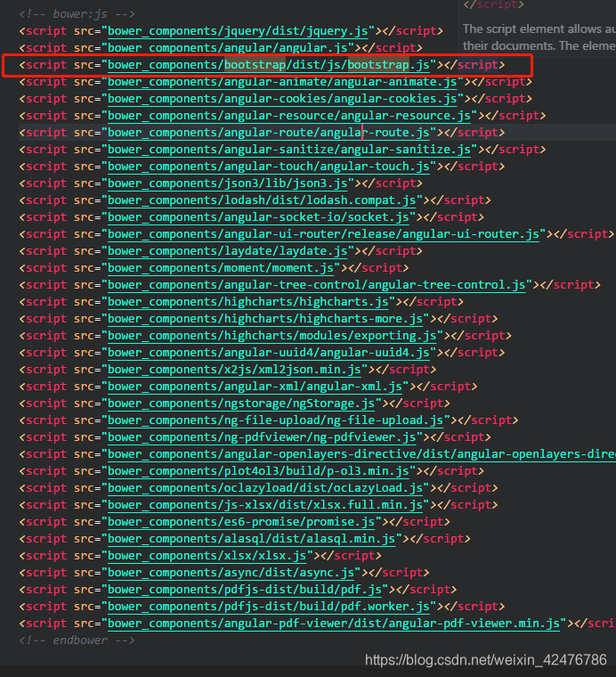Click the highcharts-more.js script path
The width and height of the screenshot is (616, 677).
click(265, 319)
